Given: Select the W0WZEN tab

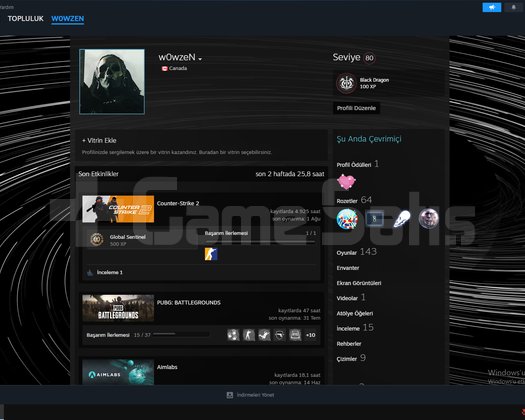Looking at the screenshot, I should (68, 19).
